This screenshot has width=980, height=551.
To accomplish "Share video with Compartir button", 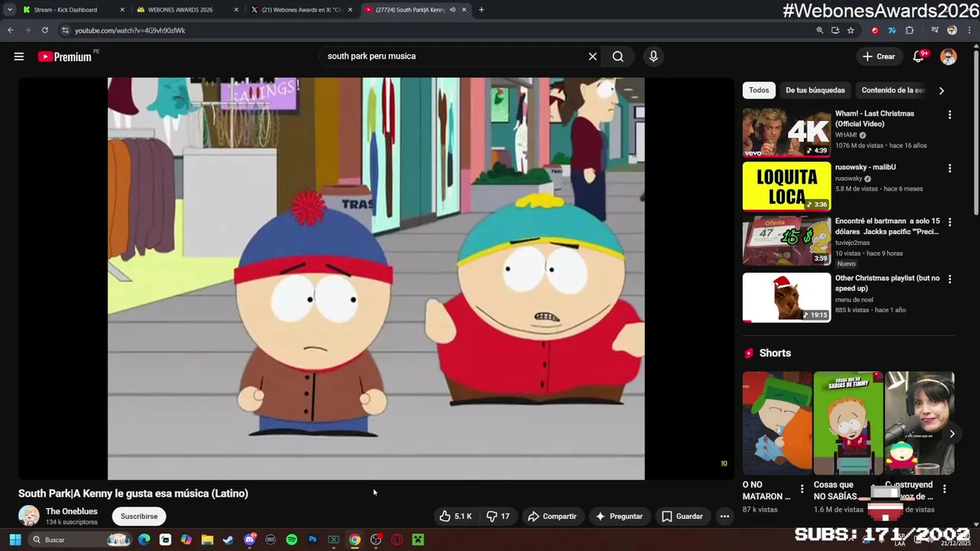I will [x=552, y=517].
